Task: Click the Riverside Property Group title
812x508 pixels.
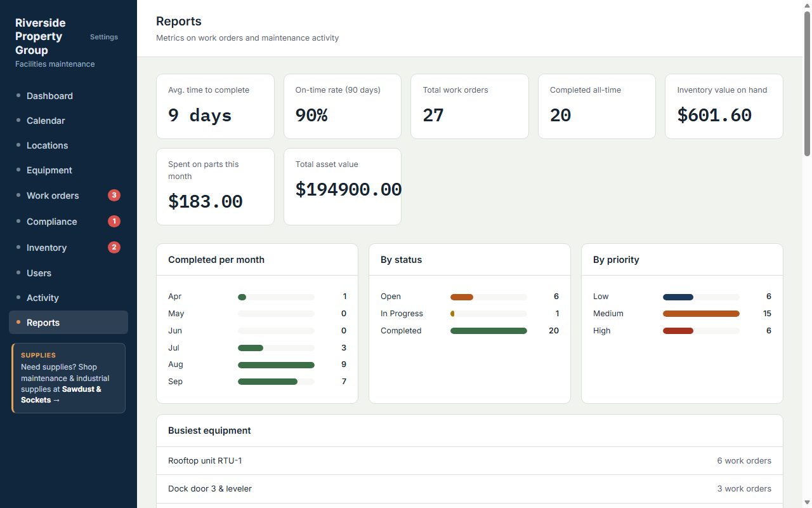Action: 41,37
